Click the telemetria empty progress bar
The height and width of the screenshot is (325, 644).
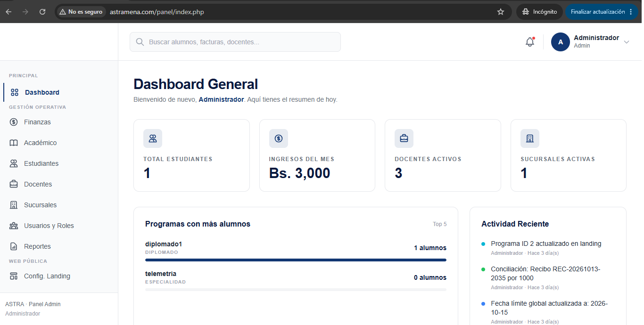click(296, 290)
